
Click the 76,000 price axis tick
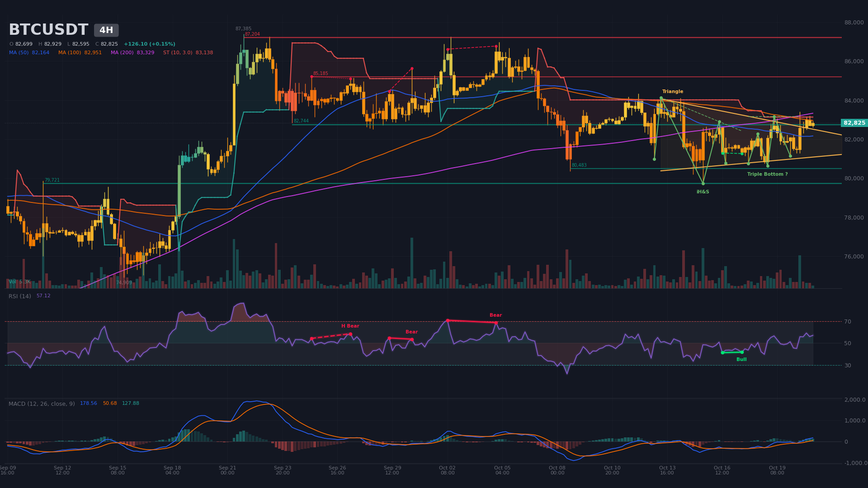[x=854, y=256]
